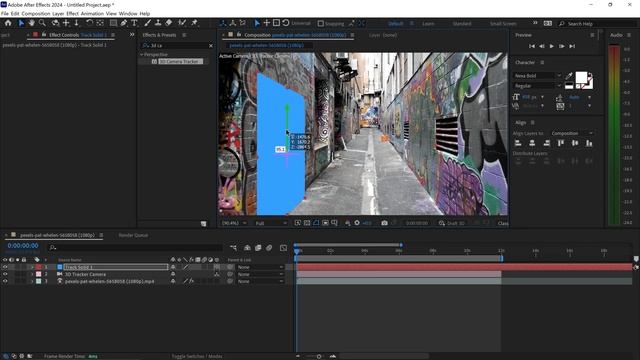The image size is (640, 360).
Task: Select the Rectangle shape tool
Action: point(113,23)
